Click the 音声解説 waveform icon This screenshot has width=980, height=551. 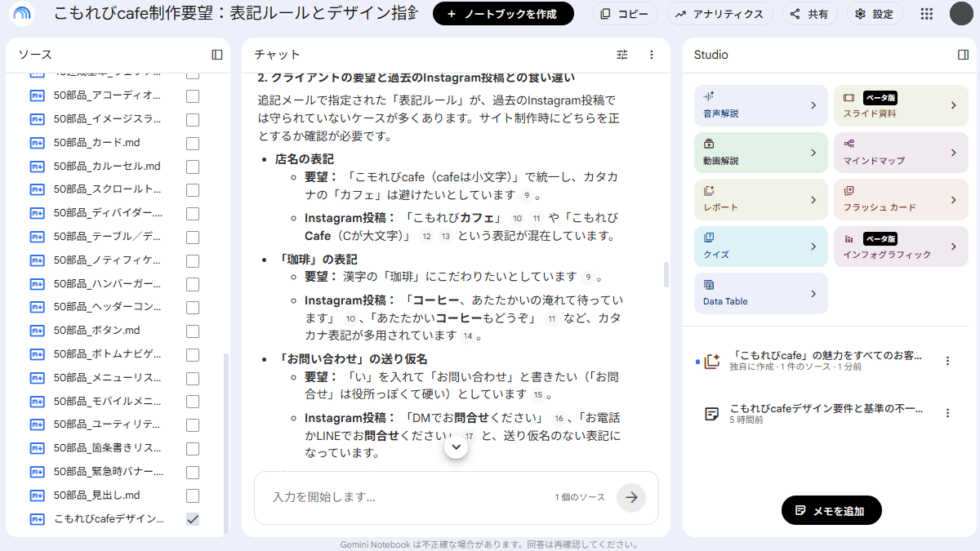pos(709,96)
